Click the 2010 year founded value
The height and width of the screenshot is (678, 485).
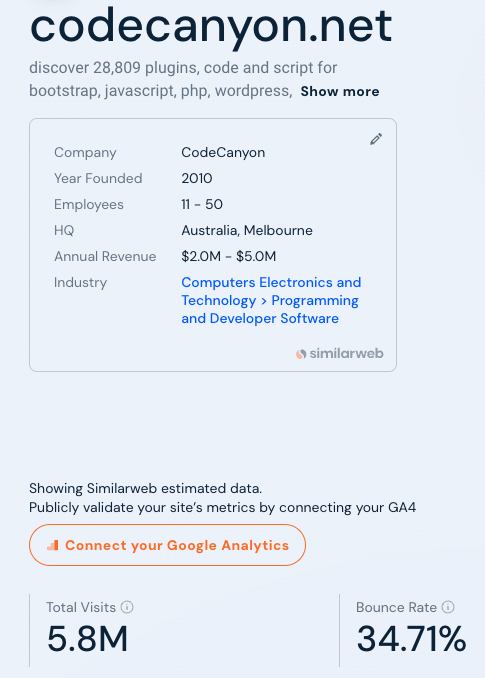(x=197, y=178)
